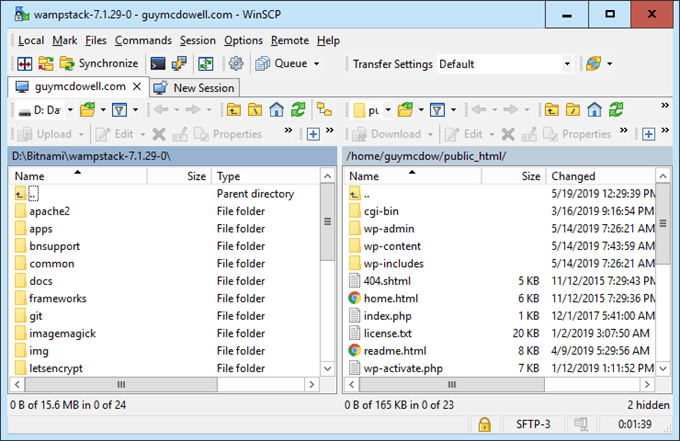
Task: Click remote vertical scrollbar down arrow
Action: click(x=663, y=369)
